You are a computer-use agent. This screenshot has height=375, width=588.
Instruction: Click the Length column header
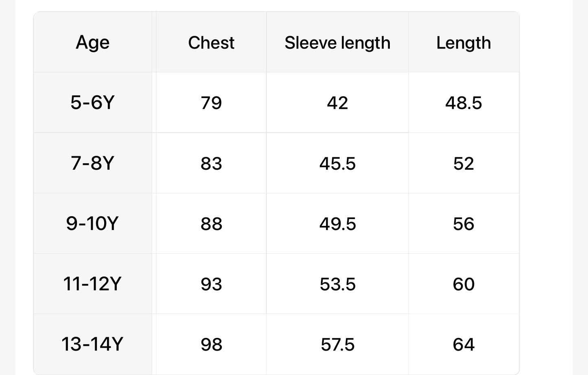(463, 43)
